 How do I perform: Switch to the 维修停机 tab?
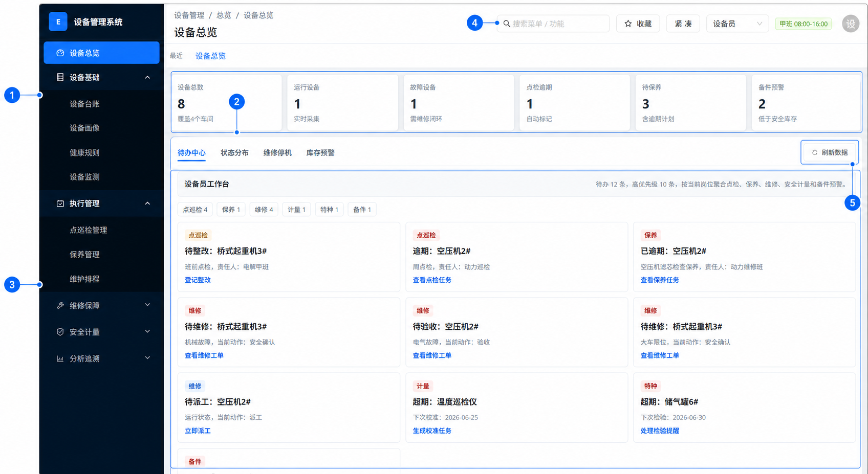[277, 153]
